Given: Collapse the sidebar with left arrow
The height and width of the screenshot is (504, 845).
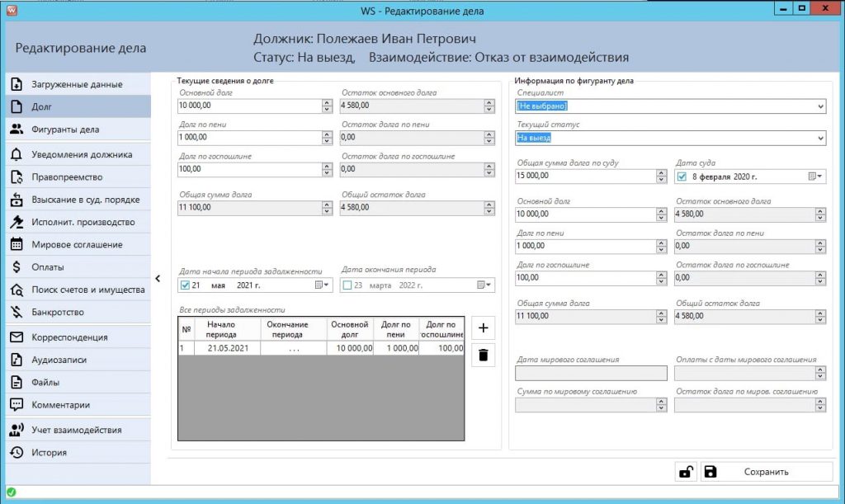Looking at the screenshot, I should point(158,278).
